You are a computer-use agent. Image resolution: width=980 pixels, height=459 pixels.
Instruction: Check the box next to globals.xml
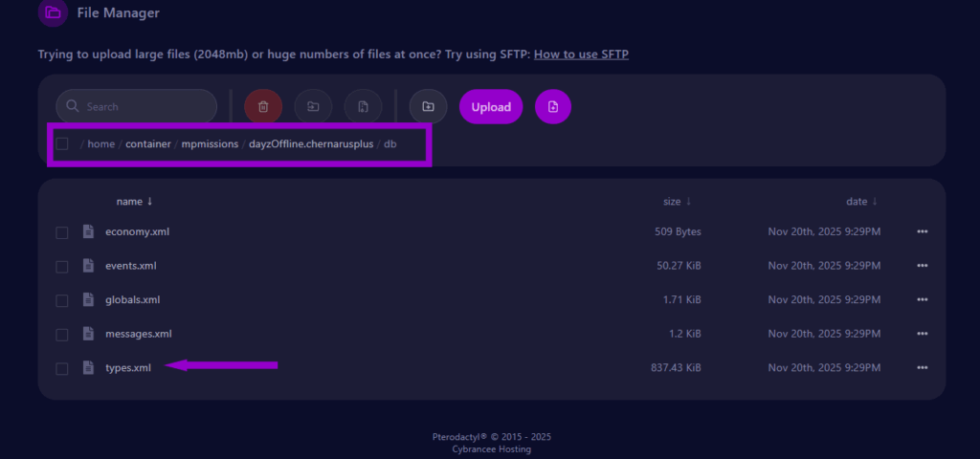click(62, 300)
